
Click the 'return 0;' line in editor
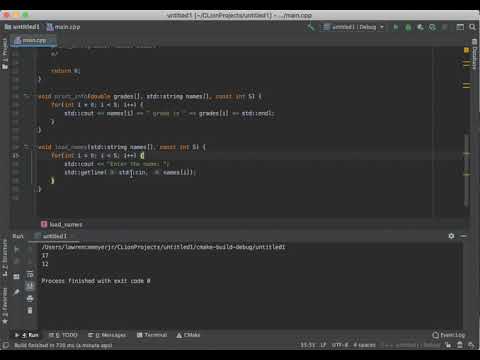pos(65,71)
